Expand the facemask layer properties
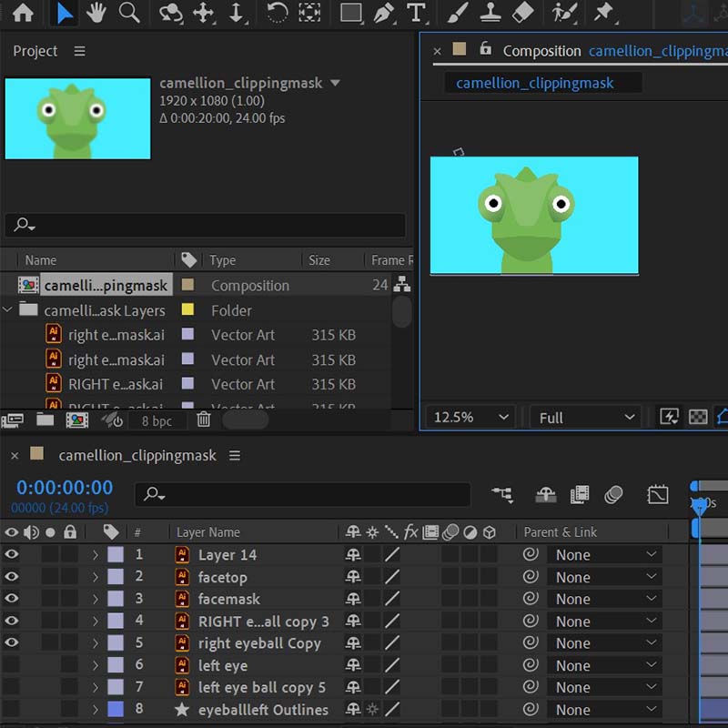The height and width of the screenshot is (728, 728). pyautogui.click(x=95, y=599)
